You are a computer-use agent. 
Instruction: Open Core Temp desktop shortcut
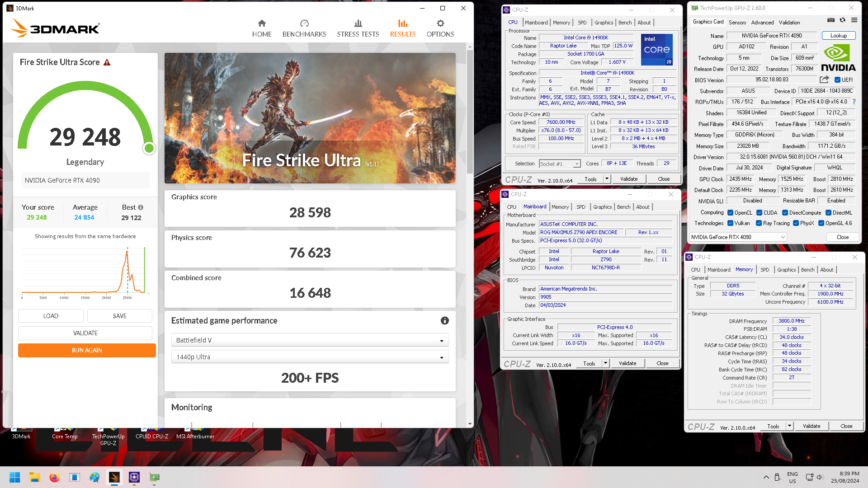click(65, 434)
